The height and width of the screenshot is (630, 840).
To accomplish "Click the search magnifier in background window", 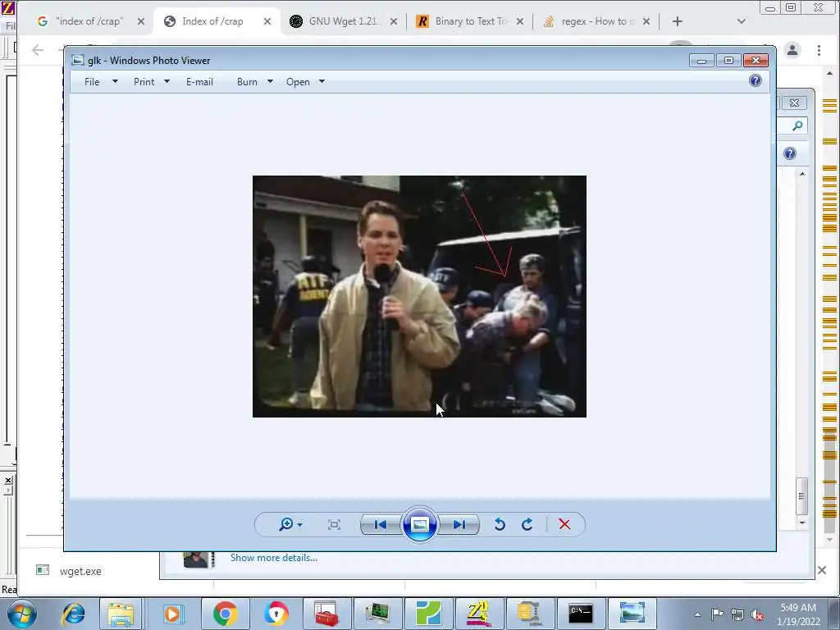I will [797, 126].
